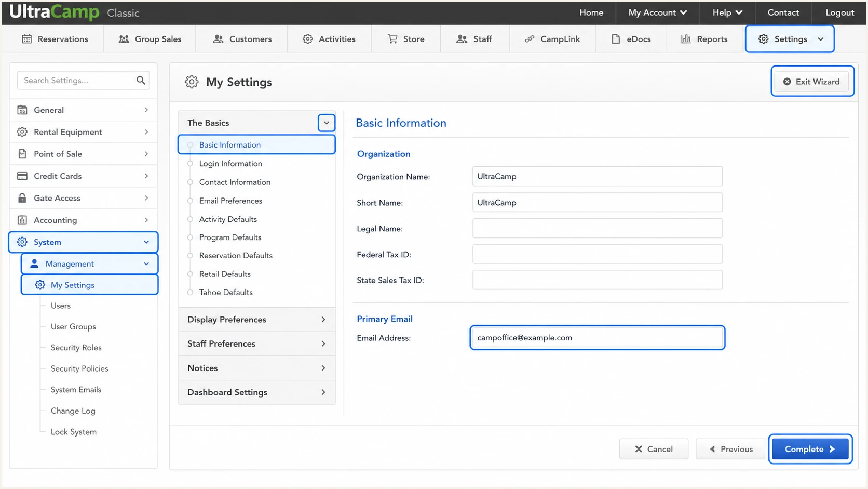This screenshot has width=868, height=489.
Task: Click Logout in top bar
Action: 839,12
